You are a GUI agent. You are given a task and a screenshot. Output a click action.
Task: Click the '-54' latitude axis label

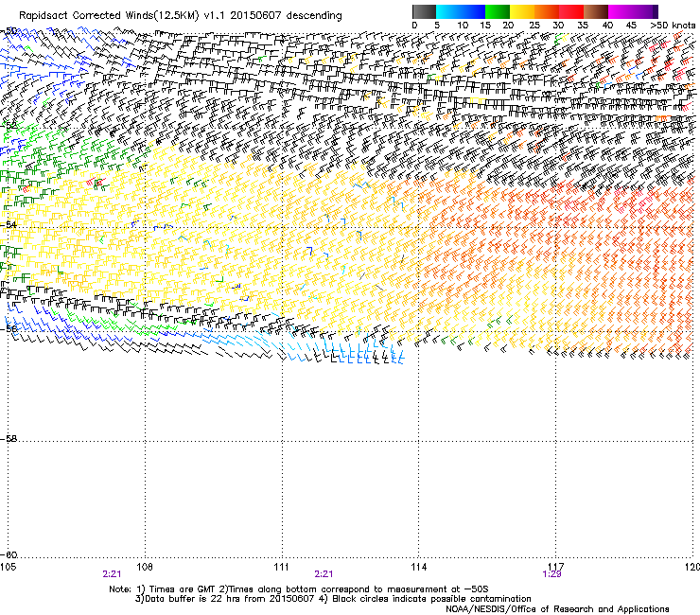point(9,225)
